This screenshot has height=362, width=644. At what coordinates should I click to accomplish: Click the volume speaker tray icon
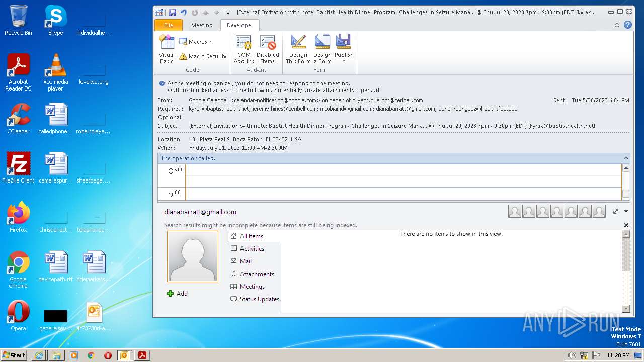pyautogui.click(x=572, y=355)
